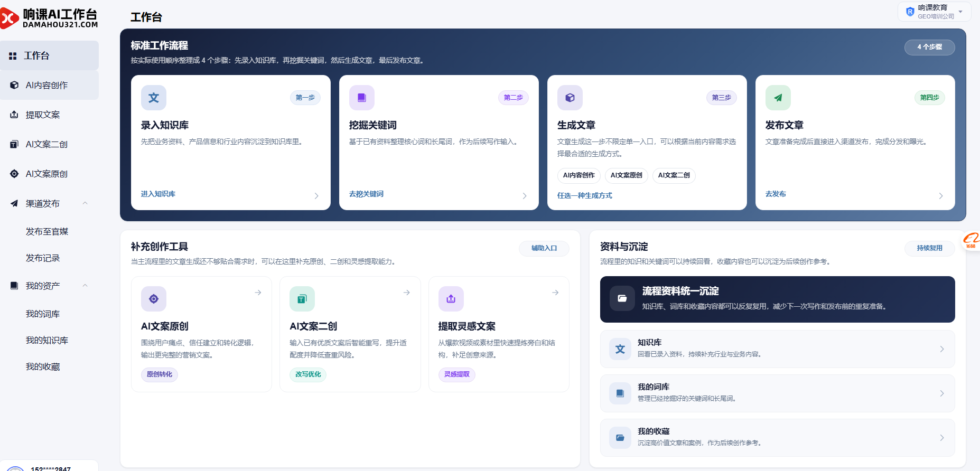Click the 流程资料统一沉淀 banner title

tap(680, 291)
